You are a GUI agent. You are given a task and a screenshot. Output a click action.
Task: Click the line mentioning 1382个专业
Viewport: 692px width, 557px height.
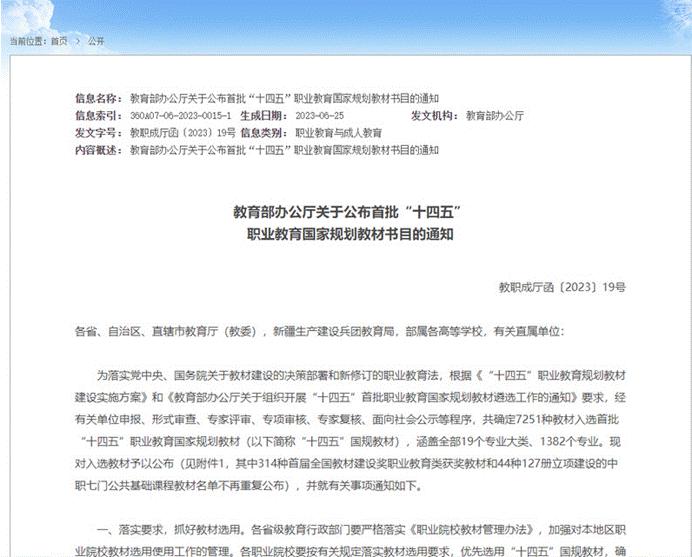350,441
